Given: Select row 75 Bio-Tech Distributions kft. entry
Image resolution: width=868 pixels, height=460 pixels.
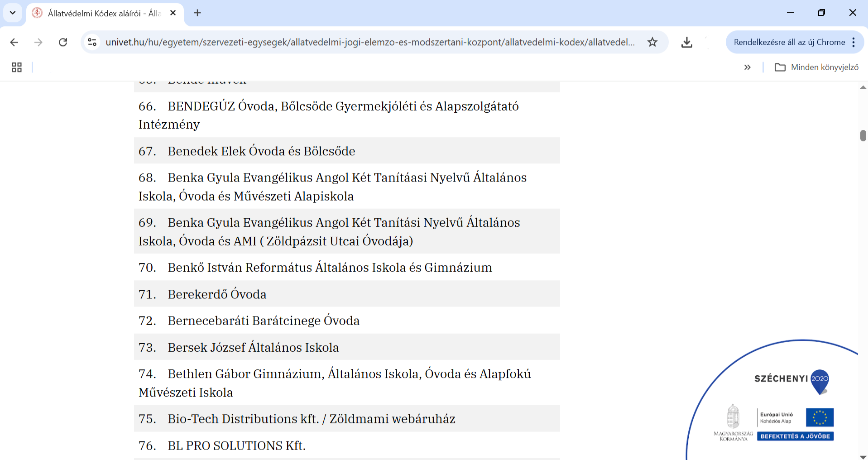Looking at the screenshot, I should (x=347, y=418).
